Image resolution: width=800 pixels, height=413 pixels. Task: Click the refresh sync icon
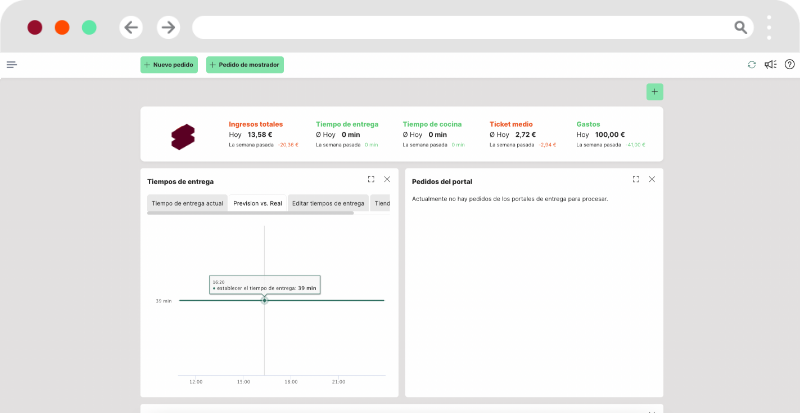click(x=752, y=65)
